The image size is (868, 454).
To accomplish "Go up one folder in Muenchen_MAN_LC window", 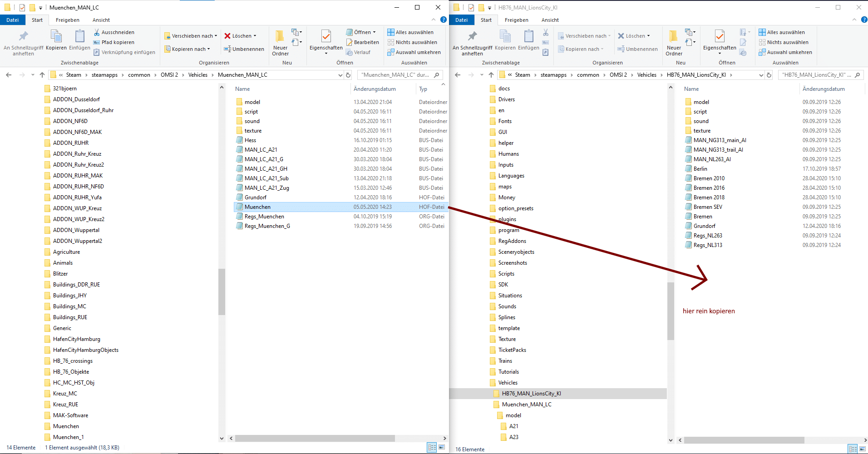I will click(x=42, y=75).
